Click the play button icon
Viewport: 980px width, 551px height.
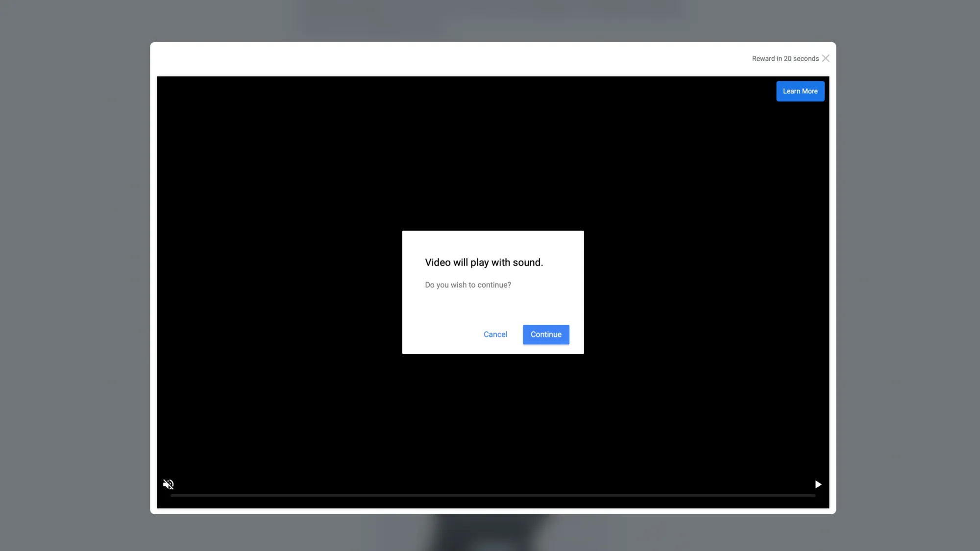(x=818, y=484)
